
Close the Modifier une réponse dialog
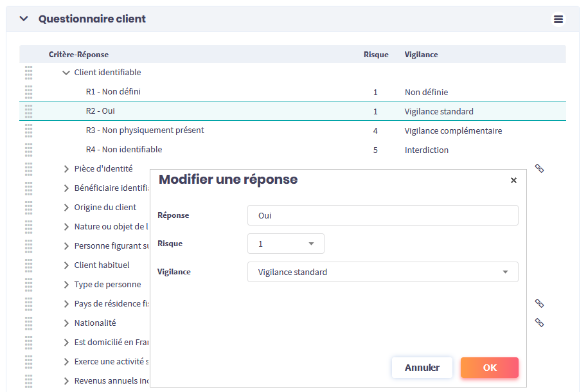point(513,181)
